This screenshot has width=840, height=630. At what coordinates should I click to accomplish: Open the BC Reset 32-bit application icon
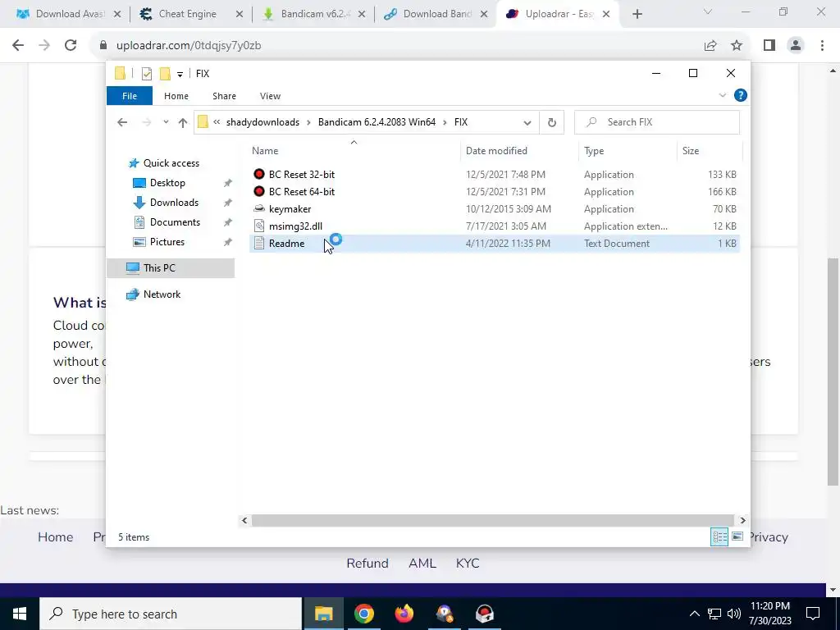[x=259, y=174]
